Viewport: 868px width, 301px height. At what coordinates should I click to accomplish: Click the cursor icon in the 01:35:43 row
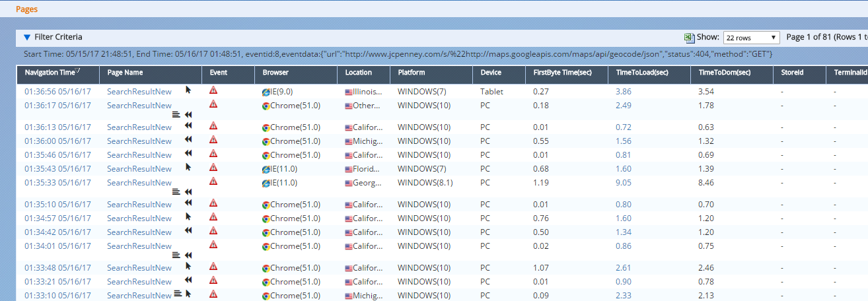pyautogui.click(x=188, y=167)
